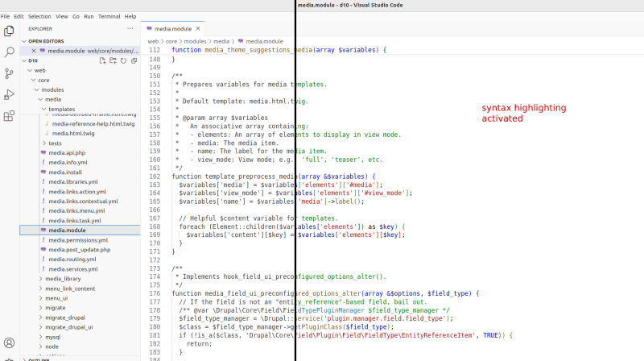The width and height of the screenshot is (644, 361).
Task: Refresh the D10 explorer tree
Action: [x=124, y=60]
